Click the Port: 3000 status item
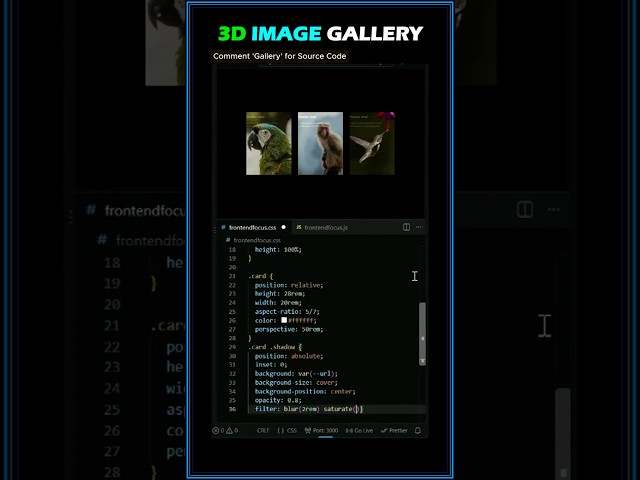The height and width of the screenshot is (480, 640). 321,430
